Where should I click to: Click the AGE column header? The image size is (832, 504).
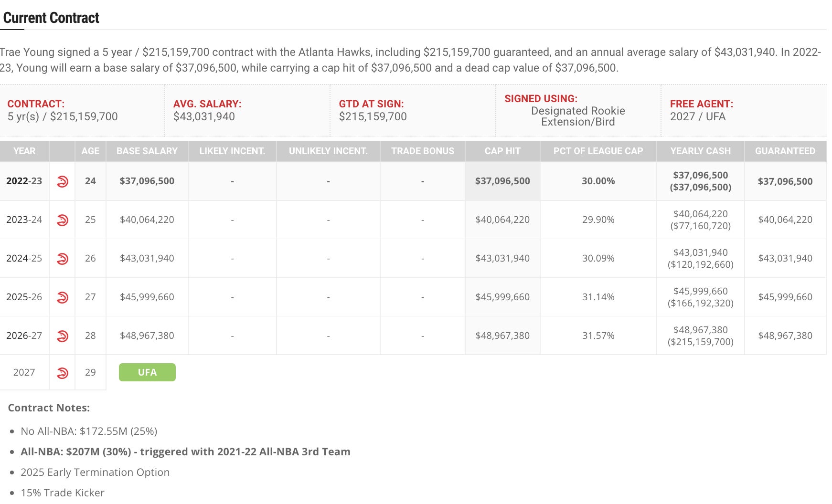(90, 151)
